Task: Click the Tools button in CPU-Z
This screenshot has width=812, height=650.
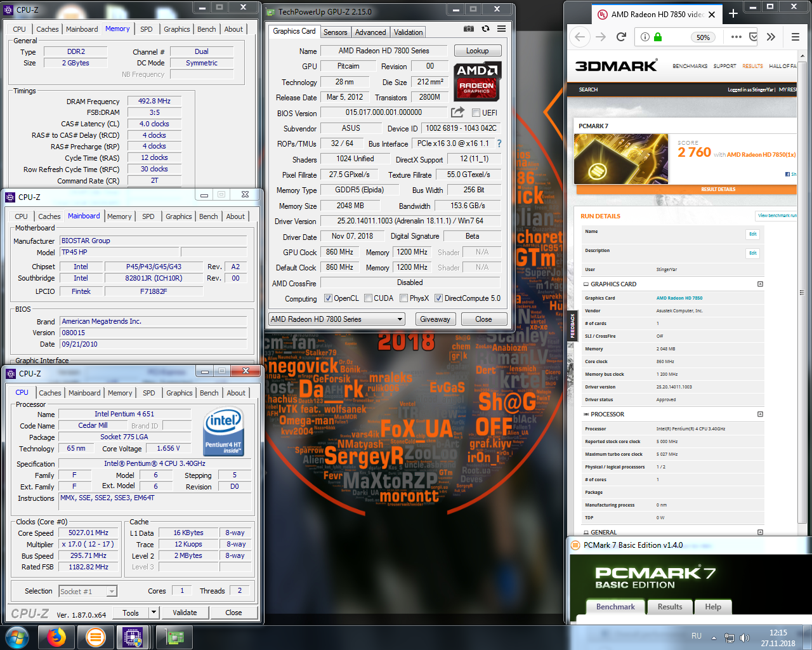Action: pos(131,613)
